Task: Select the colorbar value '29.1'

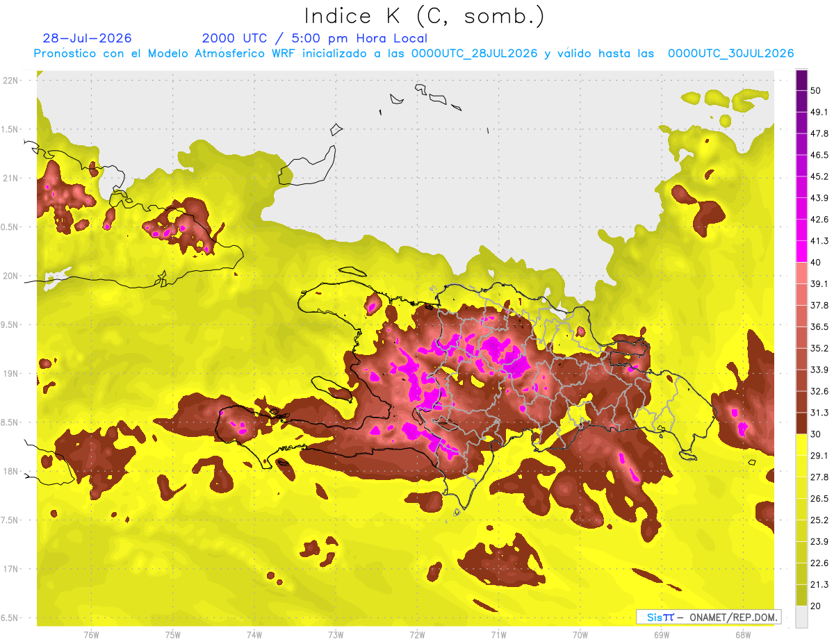Action: click(819, 456)
